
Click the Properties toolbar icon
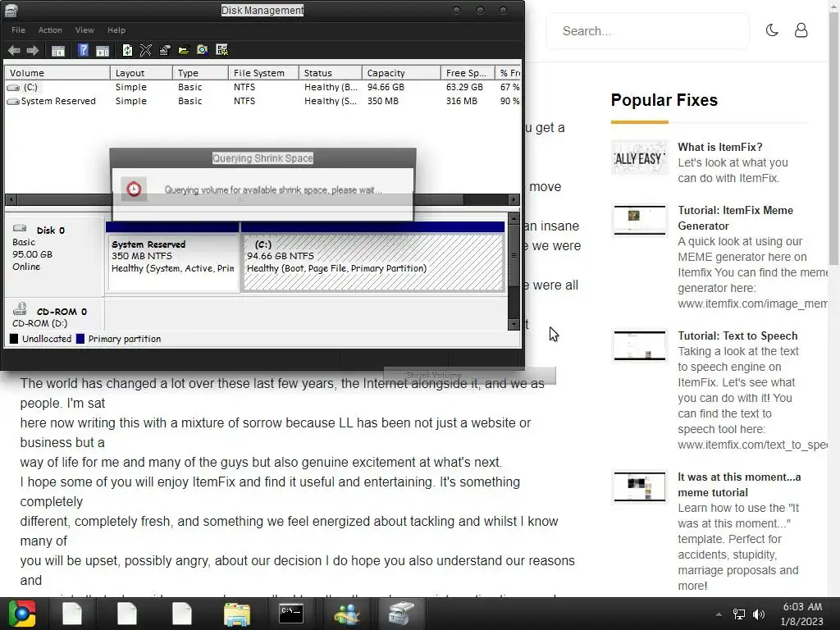point(164,50)
